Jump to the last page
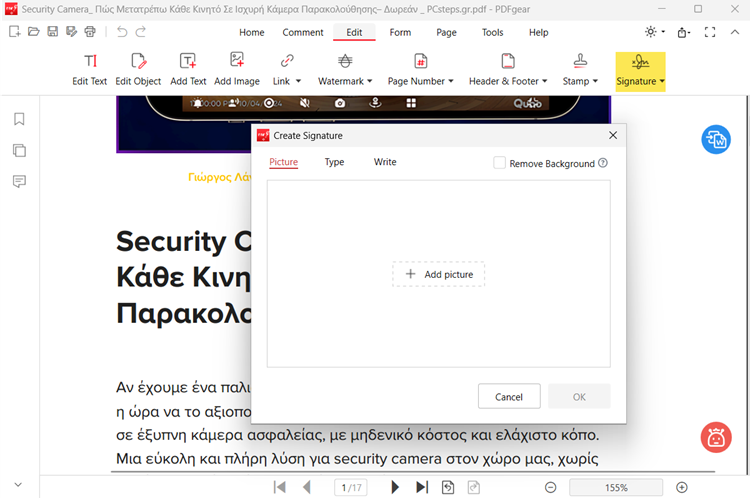This screenshot has width=750, height=498. (422, 487)
